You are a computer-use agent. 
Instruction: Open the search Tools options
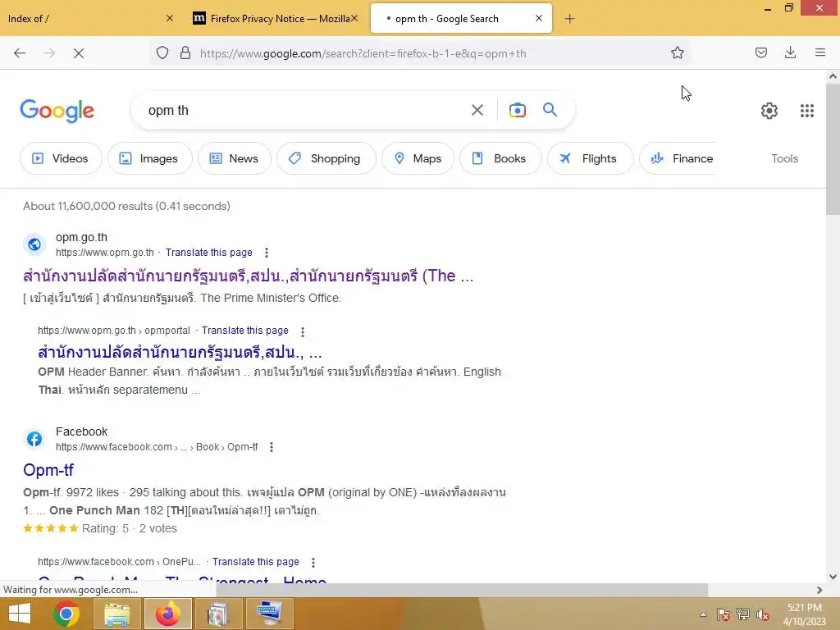(784, 158)
